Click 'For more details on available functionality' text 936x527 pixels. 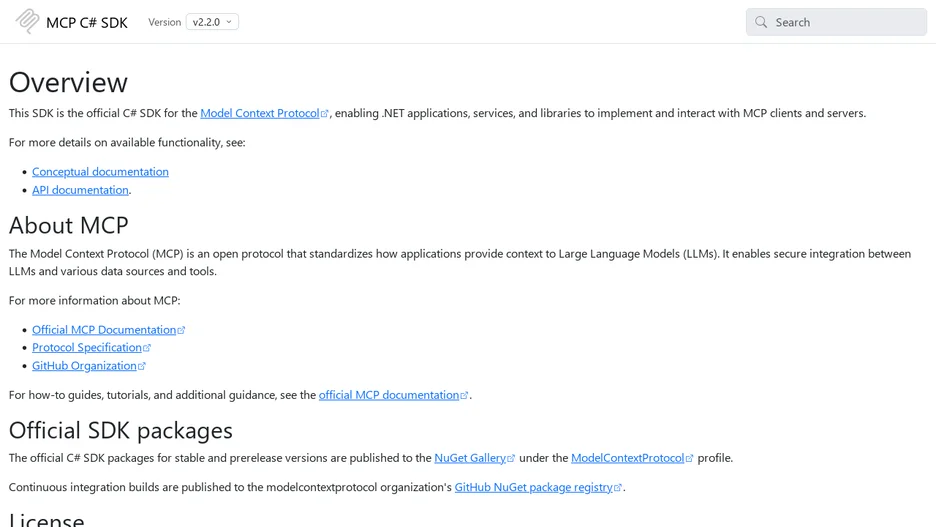coord(127,143)
